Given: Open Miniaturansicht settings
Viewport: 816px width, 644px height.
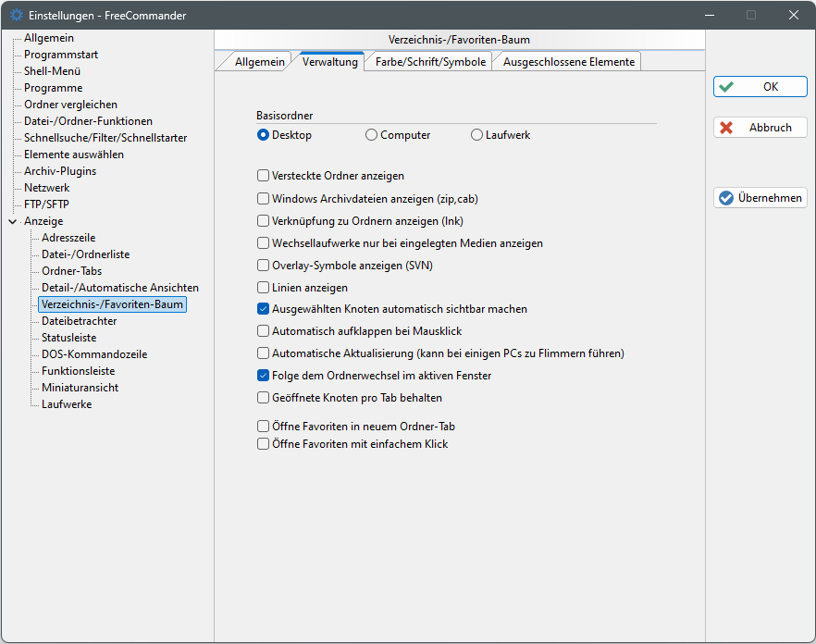Looking at the screenshot, I should [80, 388].
